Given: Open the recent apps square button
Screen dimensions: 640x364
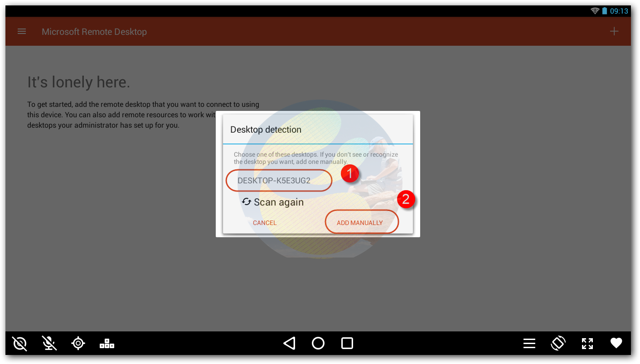Looking at the screenshot, I should (347, 343).
